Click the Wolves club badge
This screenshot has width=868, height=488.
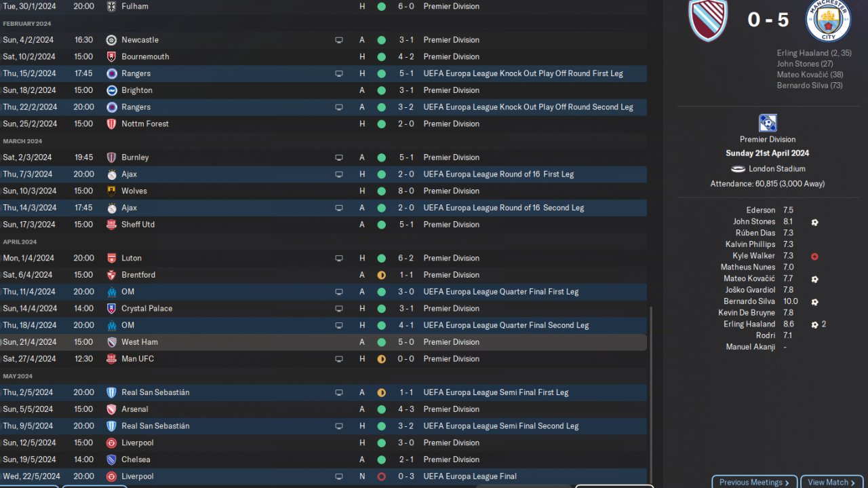[112, 191]
